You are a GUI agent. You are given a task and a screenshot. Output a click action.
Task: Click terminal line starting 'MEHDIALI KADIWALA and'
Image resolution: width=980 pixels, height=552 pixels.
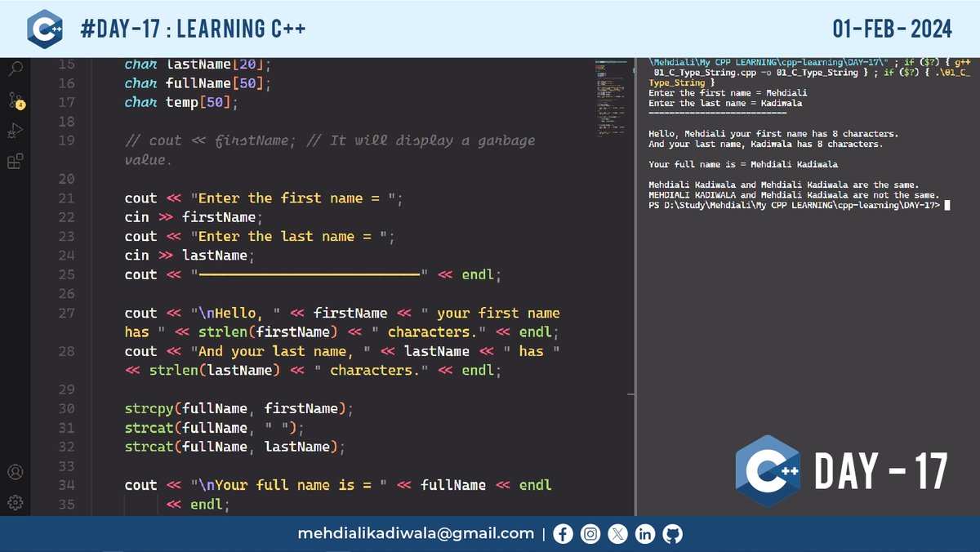pos(794,195)
